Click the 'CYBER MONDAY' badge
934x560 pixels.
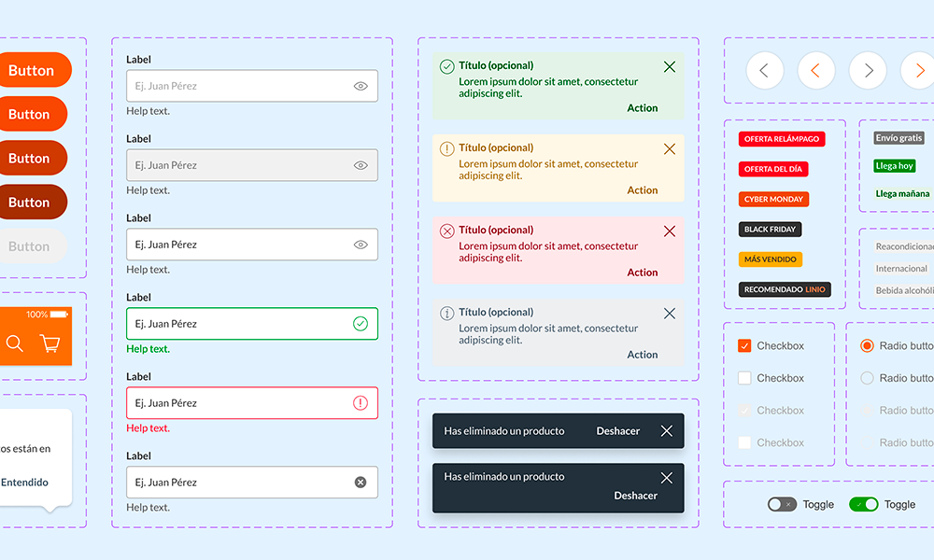pos(773,199)
